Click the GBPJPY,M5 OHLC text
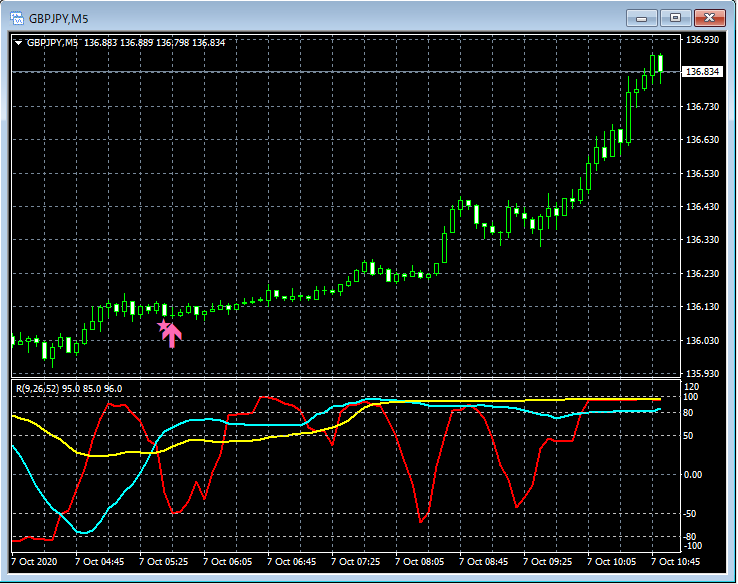The image size is (738, 584). pos(126,43)
